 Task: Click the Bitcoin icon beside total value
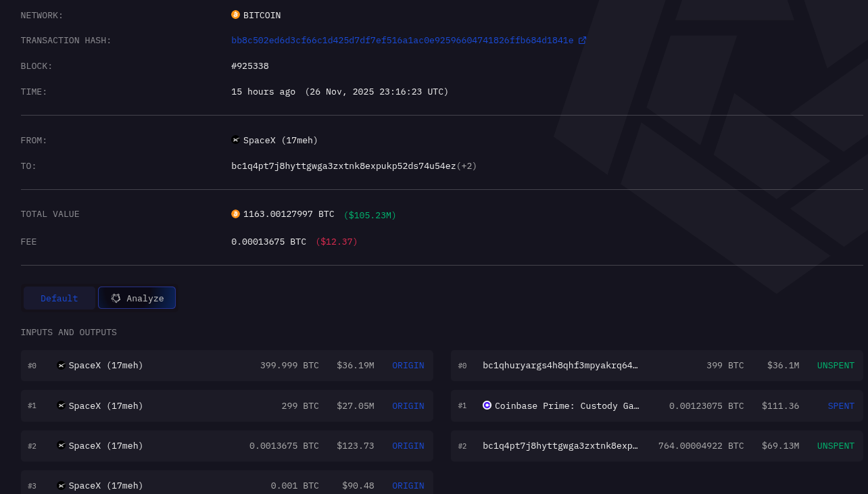(235, 214)
